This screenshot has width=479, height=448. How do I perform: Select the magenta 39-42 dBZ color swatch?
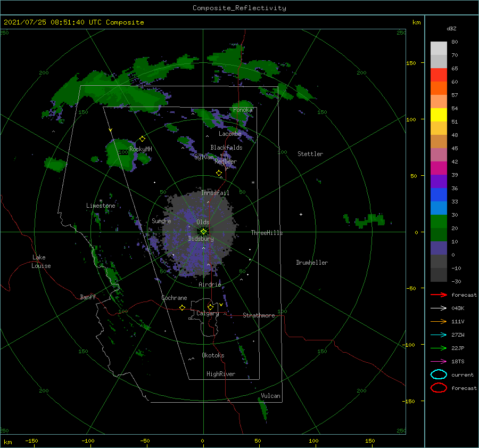(x=439, y=168)
